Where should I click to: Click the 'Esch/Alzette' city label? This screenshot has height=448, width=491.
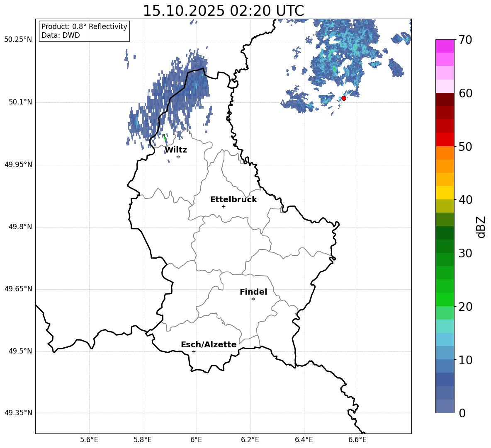pos(209,345)
